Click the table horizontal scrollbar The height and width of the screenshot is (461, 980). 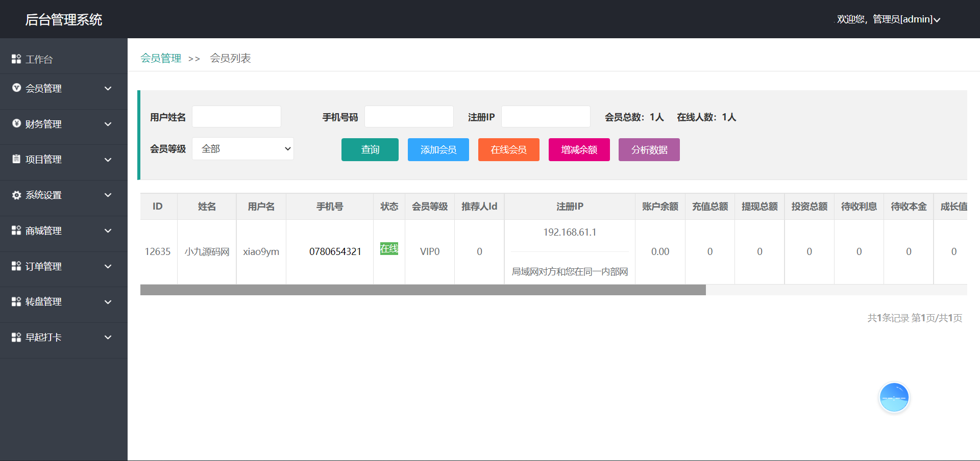point(423,290)
